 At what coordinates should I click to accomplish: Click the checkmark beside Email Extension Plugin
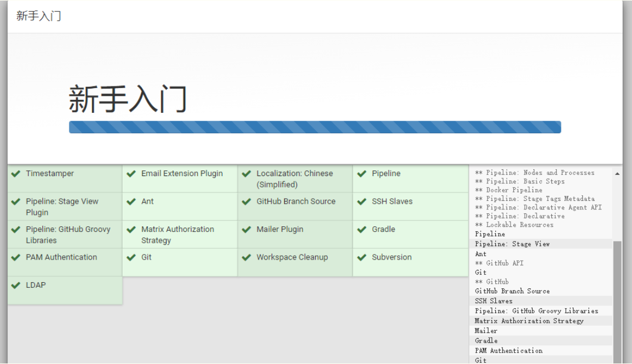click(131, 174)
